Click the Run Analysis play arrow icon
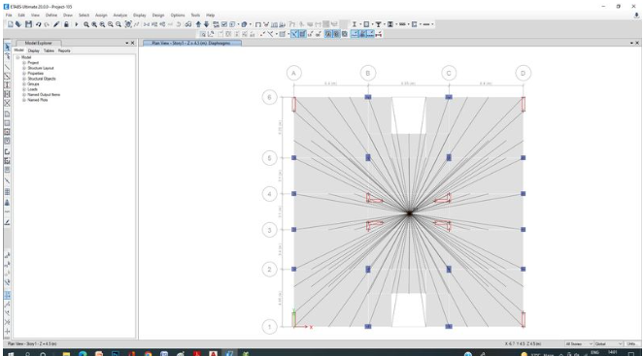The height and width of the screenshot is (356, 644). 76,24
